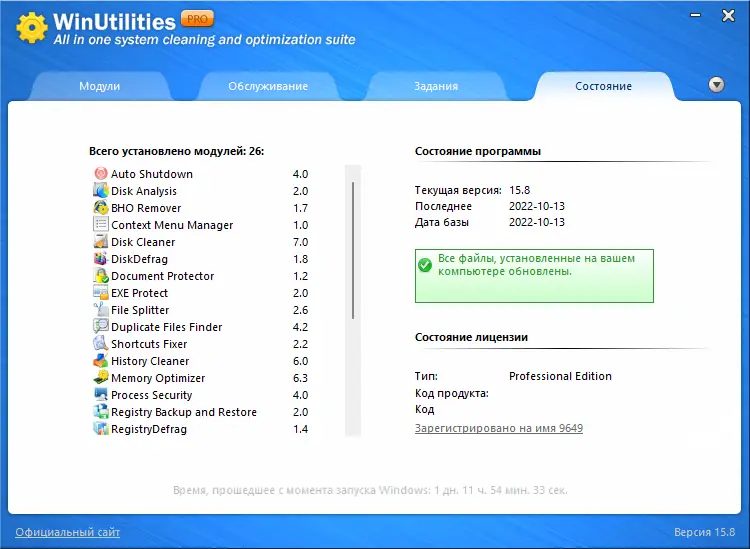Click the PRO badge next to logo
750x549 pixels.
pos(197,19)
